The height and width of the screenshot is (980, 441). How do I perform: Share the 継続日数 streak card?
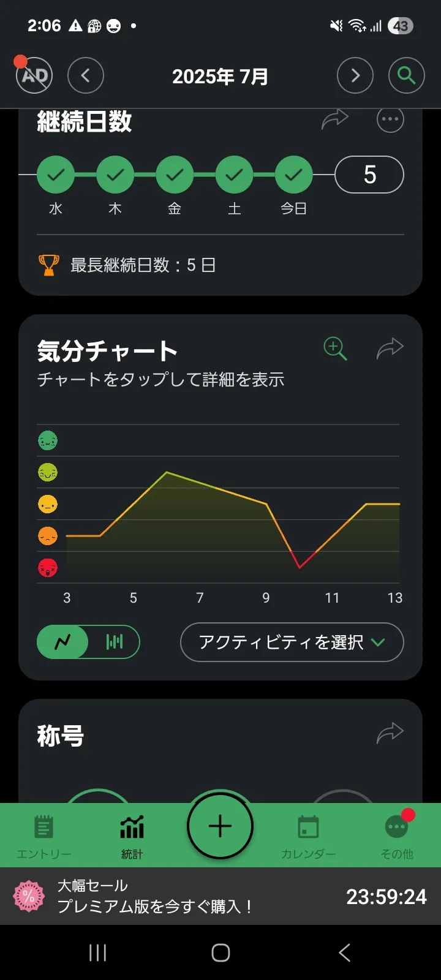click(335, 119)
